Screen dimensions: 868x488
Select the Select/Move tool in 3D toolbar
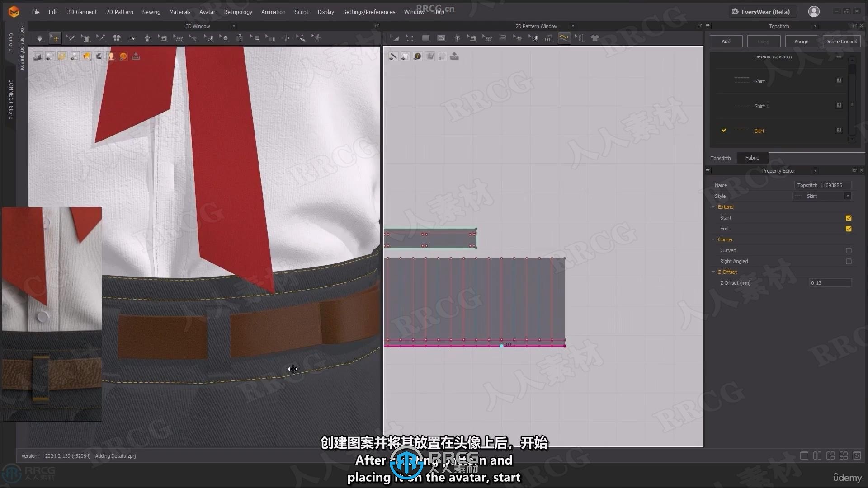point(55,38)
